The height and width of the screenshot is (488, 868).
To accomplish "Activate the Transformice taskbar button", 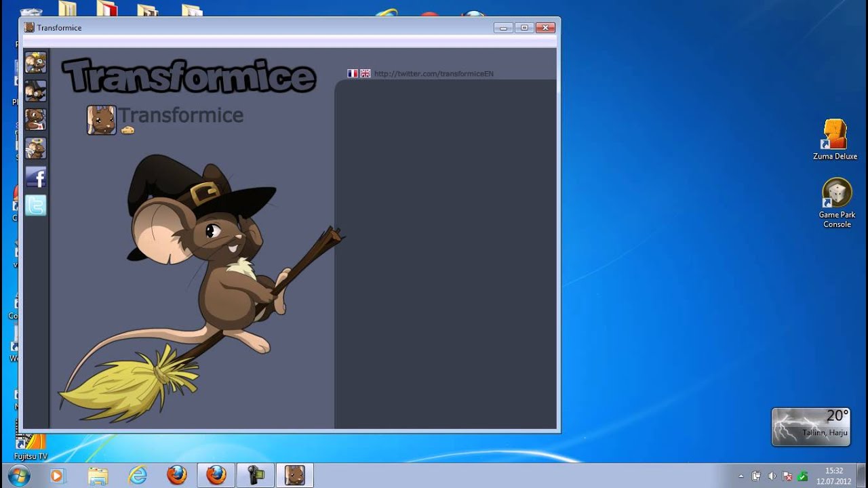I will point(295,476).
